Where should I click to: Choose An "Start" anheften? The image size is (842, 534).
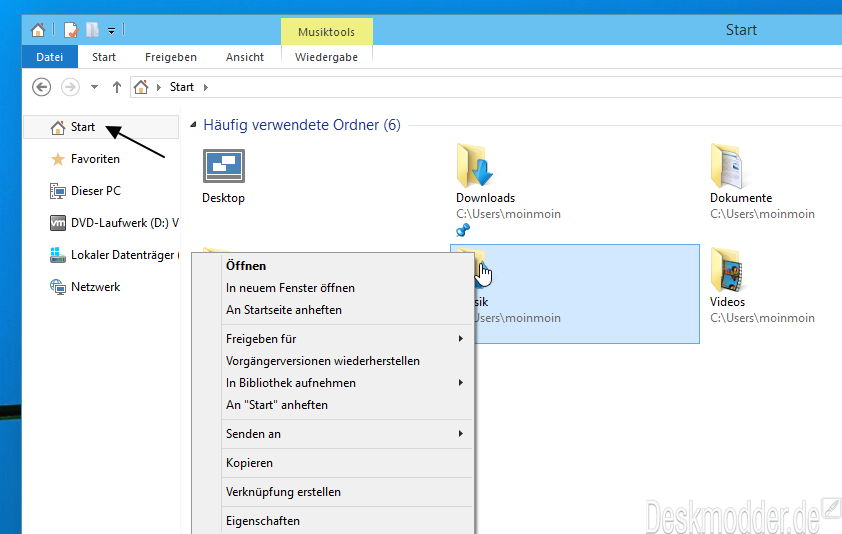(347, 405)
